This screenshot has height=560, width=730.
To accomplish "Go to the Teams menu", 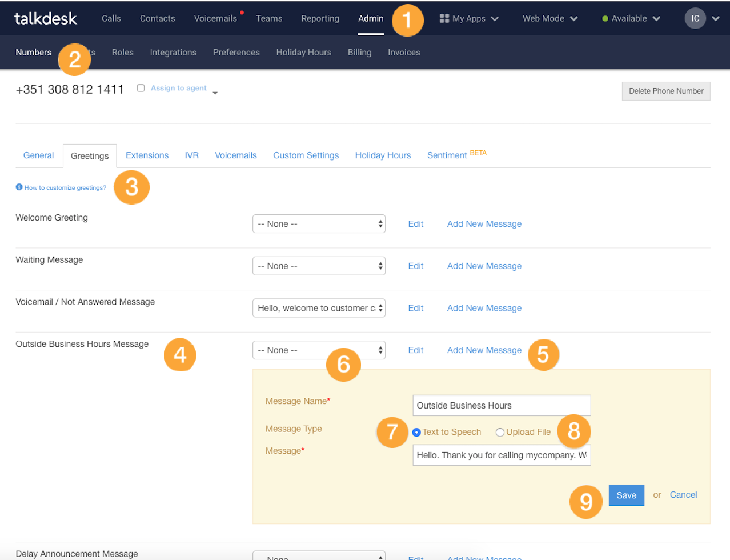I will coord(269,18).
